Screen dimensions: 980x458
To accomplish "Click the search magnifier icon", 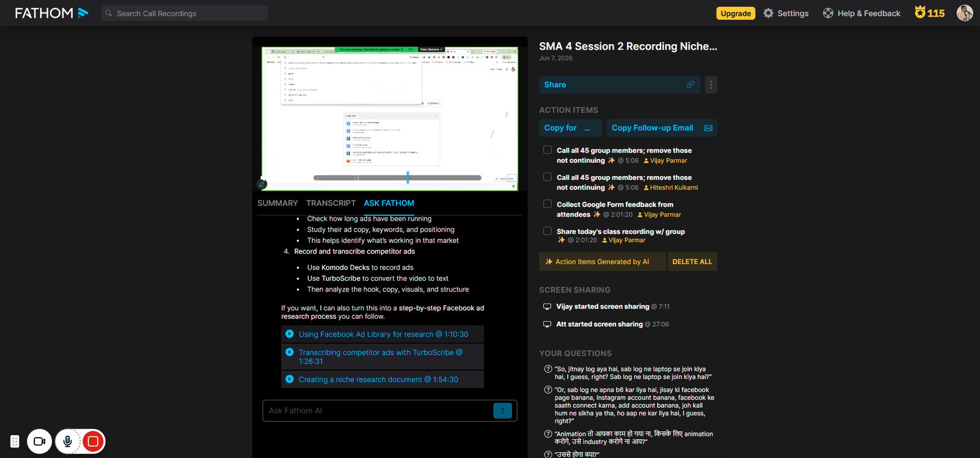I will point(109,13).
